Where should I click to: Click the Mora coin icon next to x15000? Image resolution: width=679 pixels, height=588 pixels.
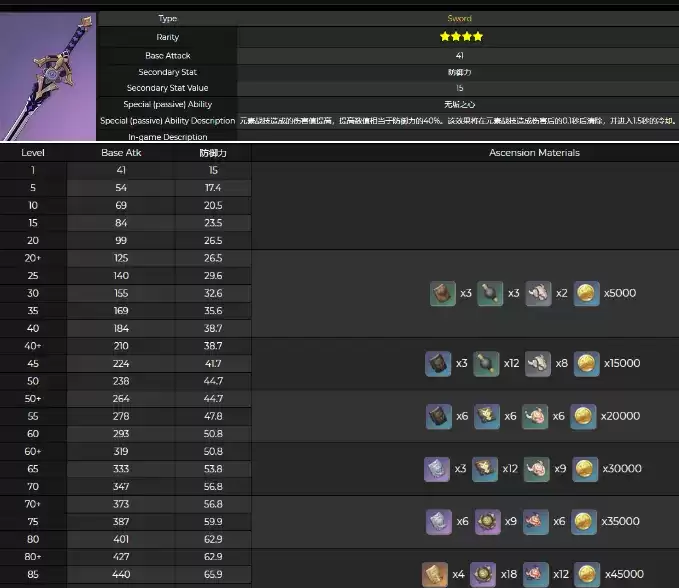click(584, 363)
